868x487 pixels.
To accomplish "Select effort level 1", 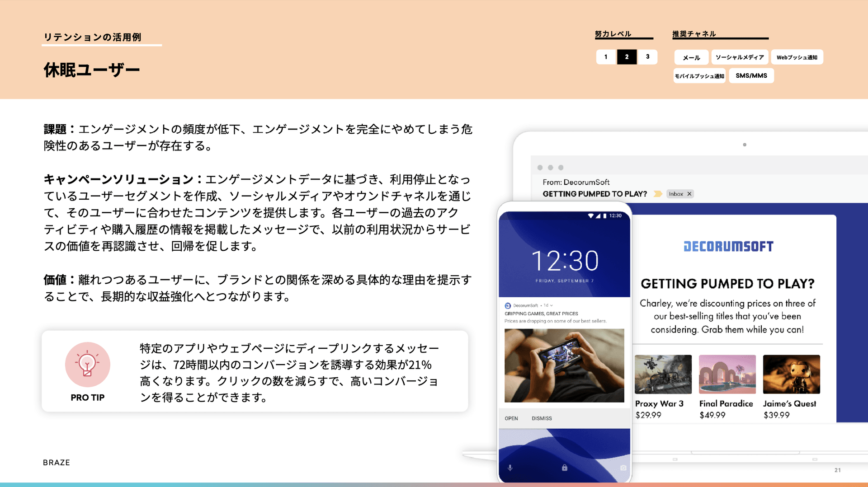I will [606, 57].
